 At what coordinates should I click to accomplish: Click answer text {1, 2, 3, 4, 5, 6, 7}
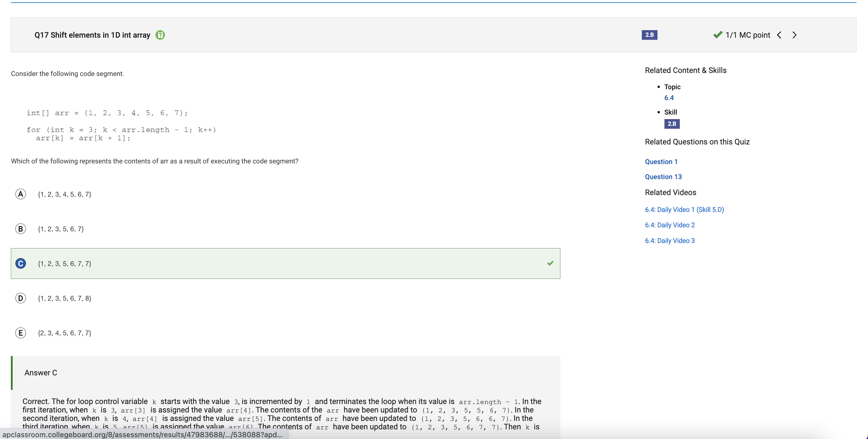(x=65, y=194)
